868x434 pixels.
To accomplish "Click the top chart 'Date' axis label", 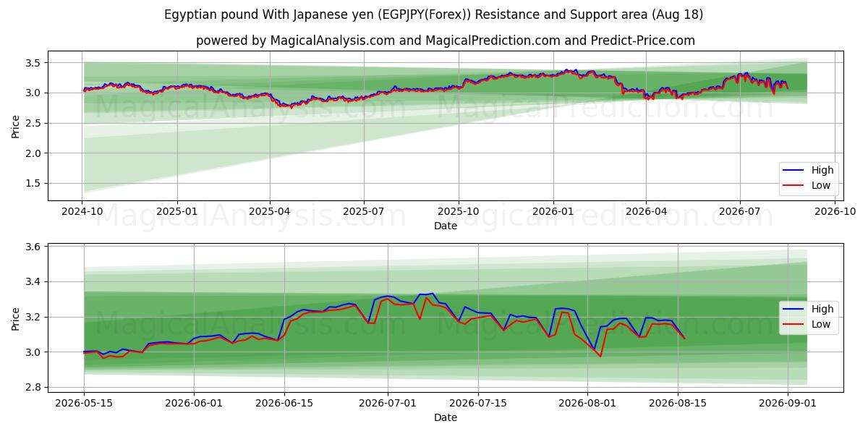I will 446,226.
